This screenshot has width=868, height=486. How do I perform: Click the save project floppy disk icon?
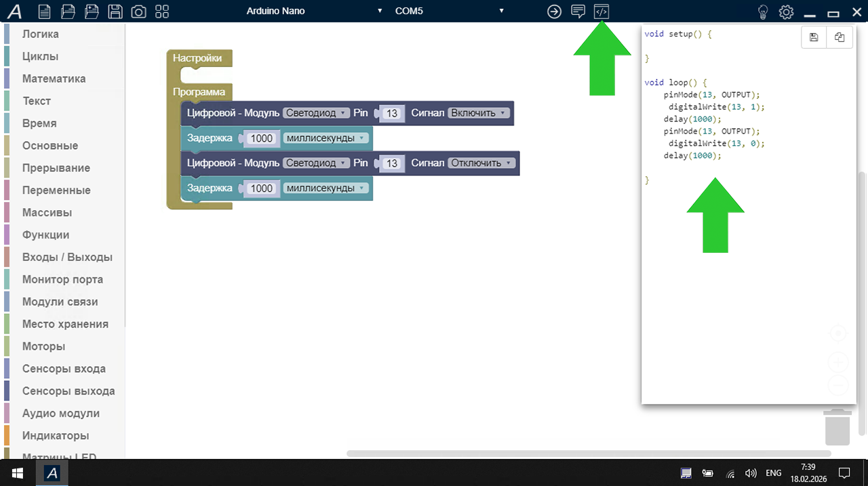[115, 11]
